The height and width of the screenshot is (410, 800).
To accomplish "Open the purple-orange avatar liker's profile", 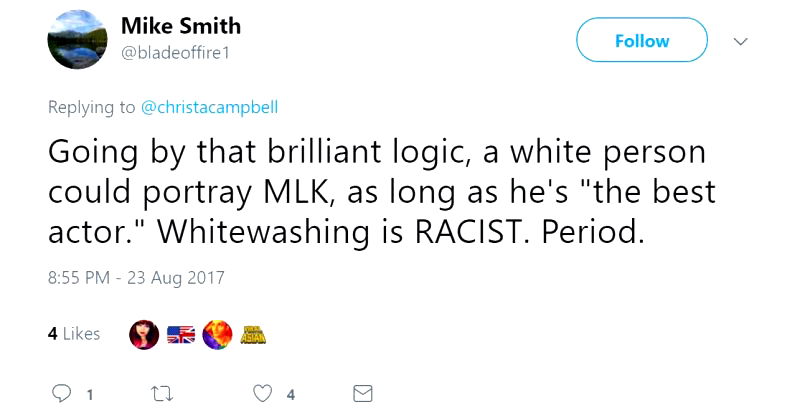I will point(216,335).
